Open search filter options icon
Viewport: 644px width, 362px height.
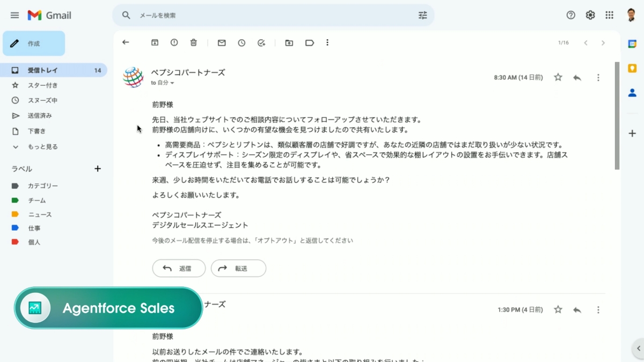[x=423, y=15]
